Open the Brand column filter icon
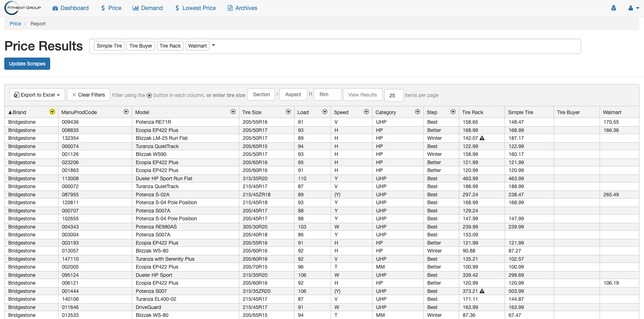 52,112
